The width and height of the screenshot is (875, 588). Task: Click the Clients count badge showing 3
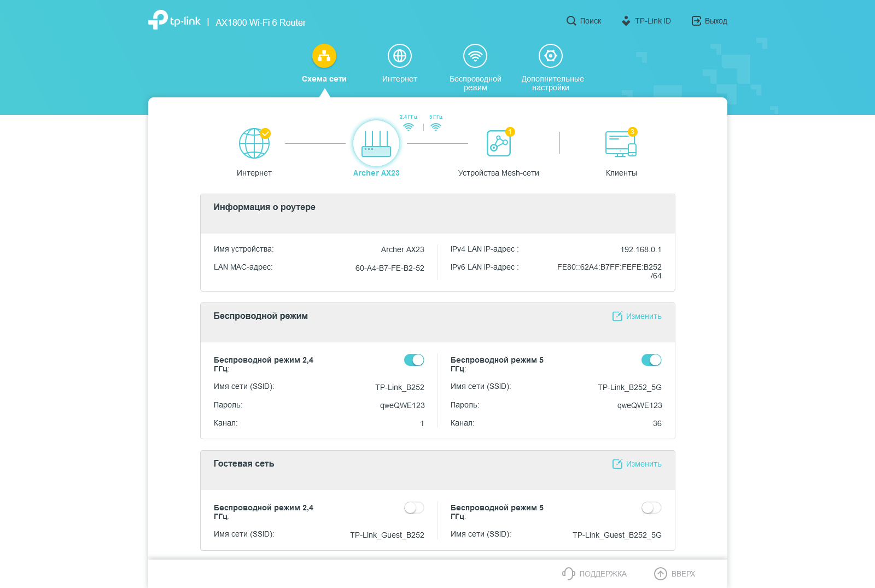click(632, 132)
